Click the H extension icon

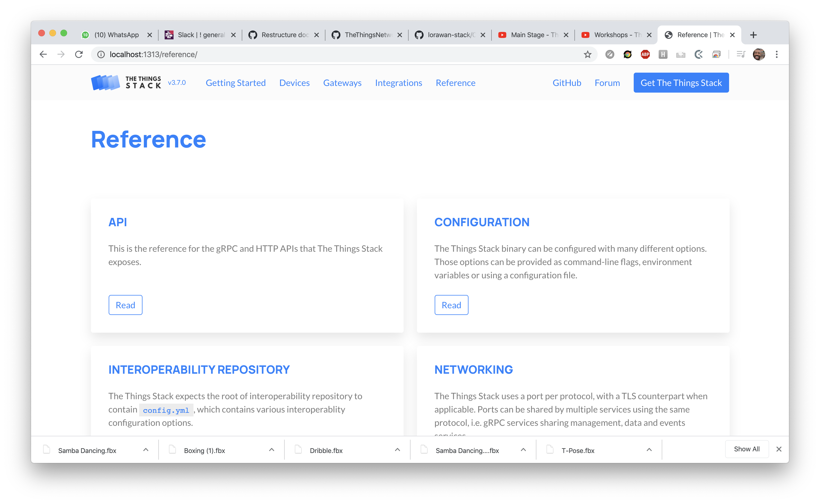(663, 54)
